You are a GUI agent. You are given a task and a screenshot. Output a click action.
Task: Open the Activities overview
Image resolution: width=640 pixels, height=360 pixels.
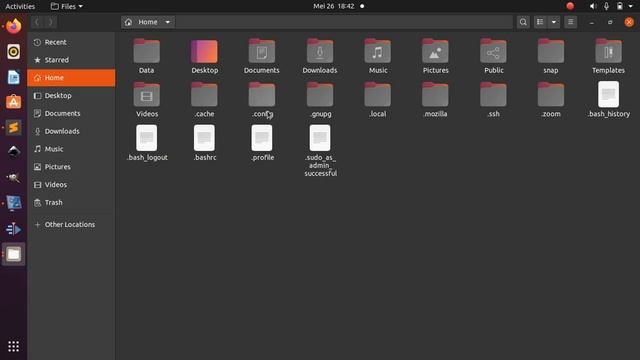[x=20, y=6]
